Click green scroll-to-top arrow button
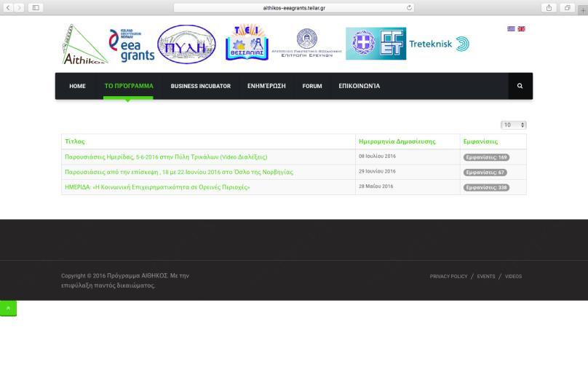Image resolution: width=588 pixels, height=367 pixels. [8, 308]
